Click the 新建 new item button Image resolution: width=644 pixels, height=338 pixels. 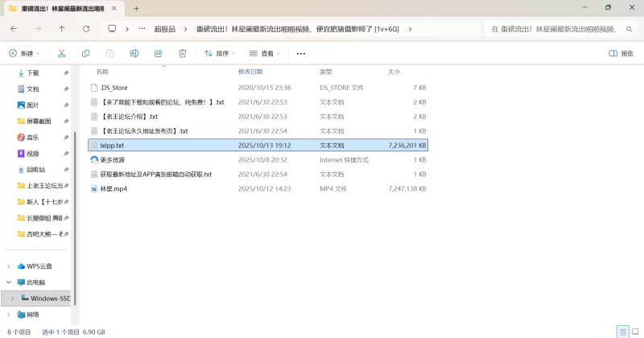click(x=24, y=53)
